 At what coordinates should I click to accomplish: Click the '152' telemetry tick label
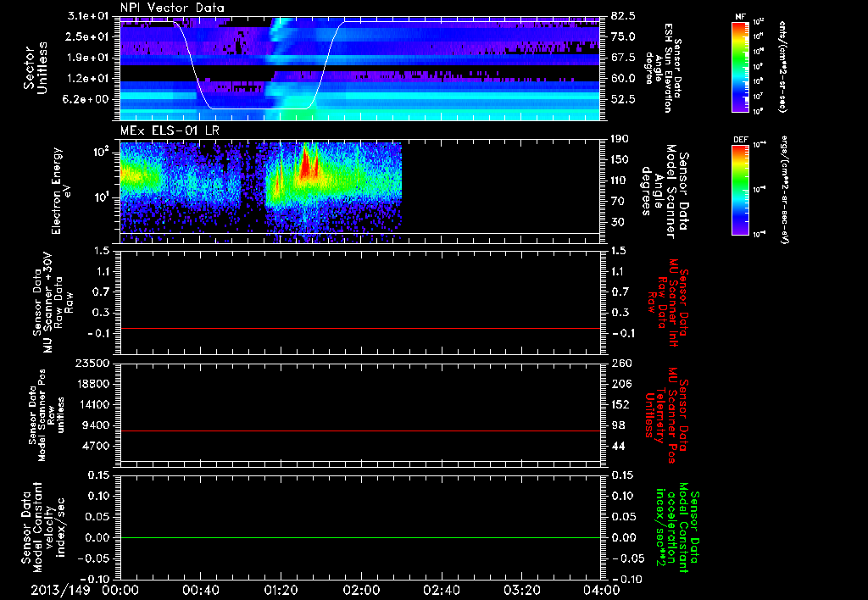620,404
